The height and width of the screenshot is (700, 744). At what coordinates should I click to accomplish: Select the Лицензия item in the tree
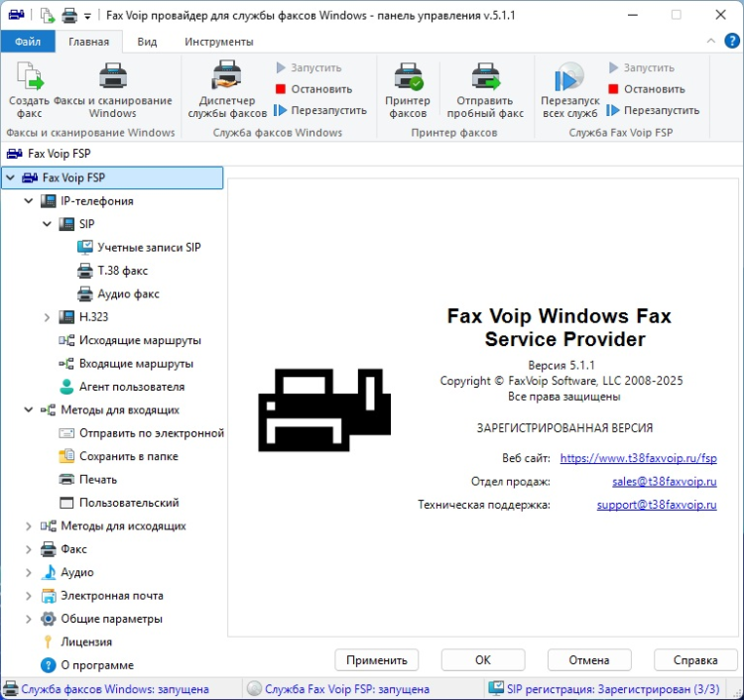85,642
